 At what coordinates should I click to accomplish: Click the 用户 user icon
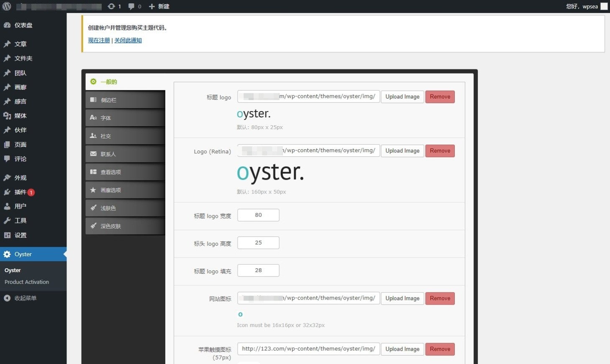click(7, 206)
